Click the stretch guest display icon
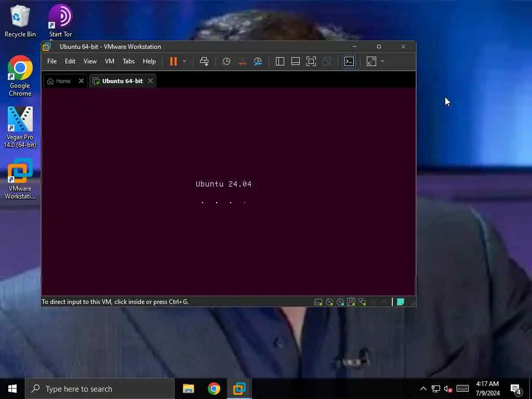This screenshot has height=399, width=532. tap(371, 61)
